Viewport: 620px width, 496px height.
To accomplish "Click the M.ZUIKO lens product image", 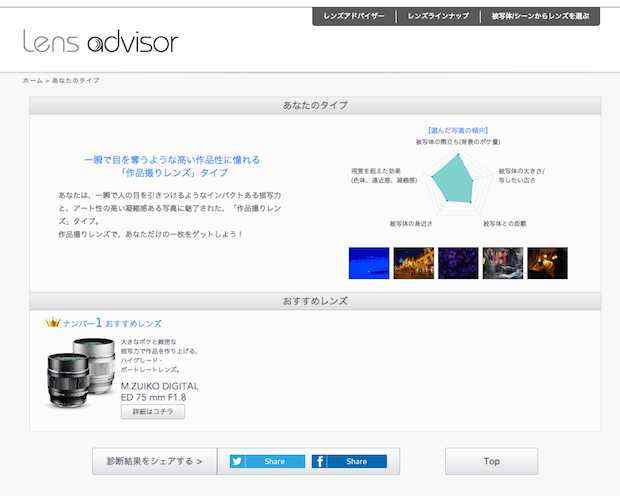I will [x=81, y=372].
